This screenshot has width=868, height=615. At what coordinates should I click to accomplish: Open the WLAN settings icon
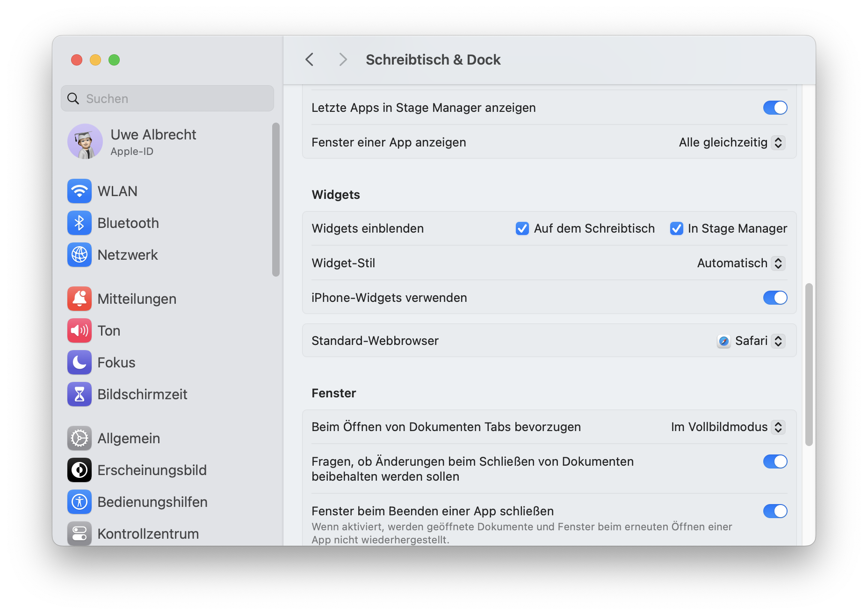point(80,191)
